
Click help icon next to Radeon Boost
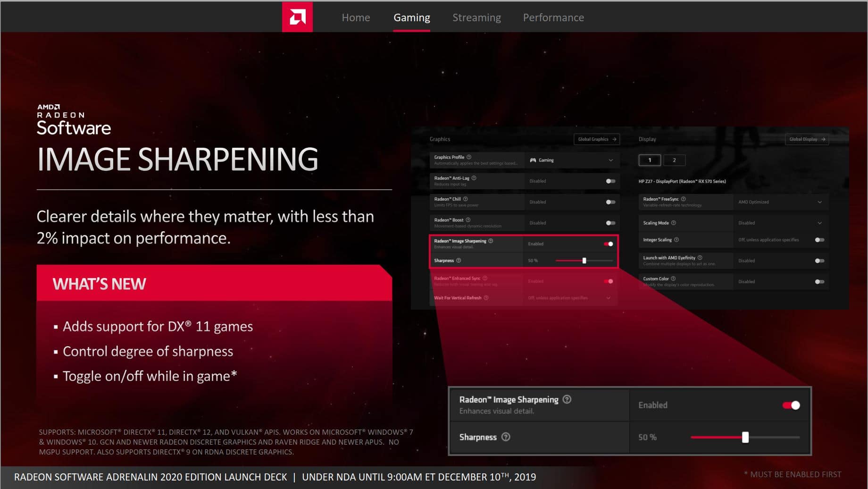(x=468, y=219)
